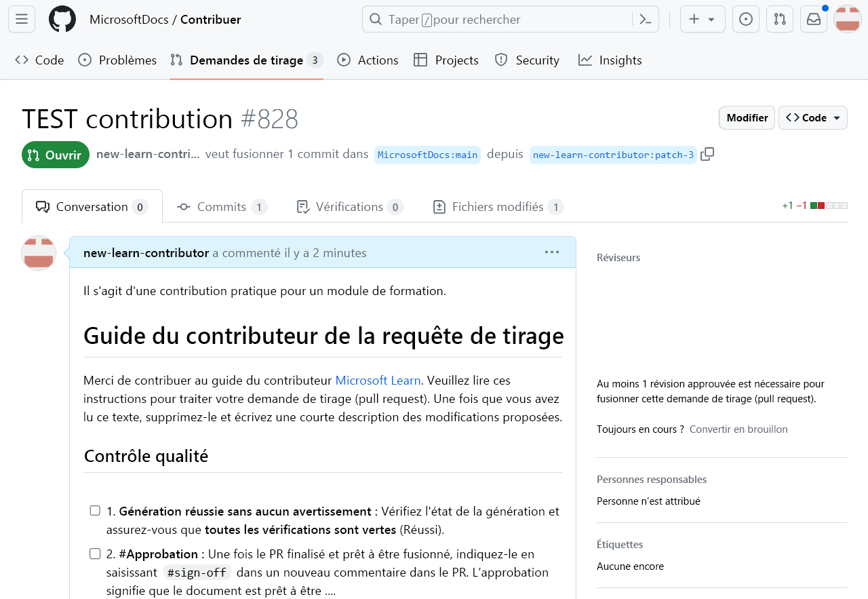Open the Code repository tab

(39, 60)
